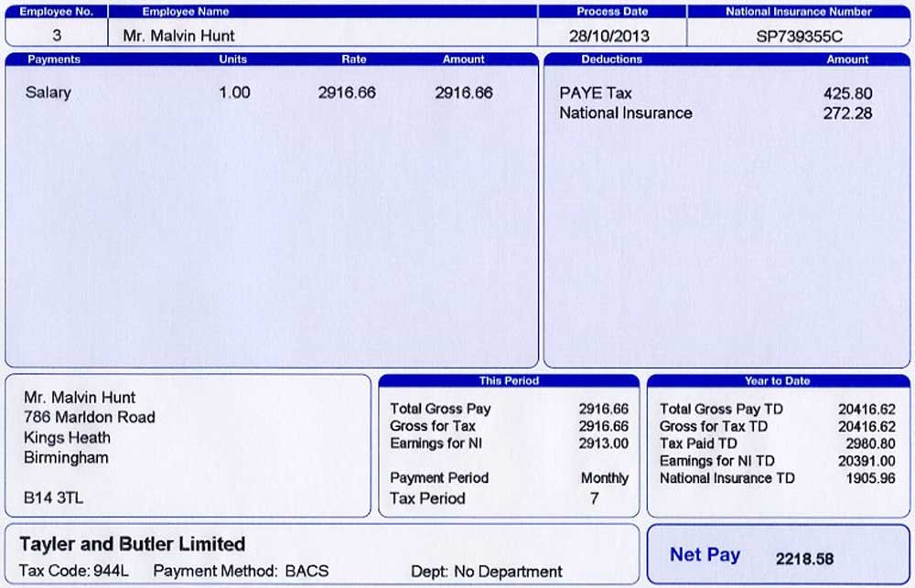Click the Employee Name header
This screenshot has height=588, width=915.
pyautogui.click(x=186, y=11)
